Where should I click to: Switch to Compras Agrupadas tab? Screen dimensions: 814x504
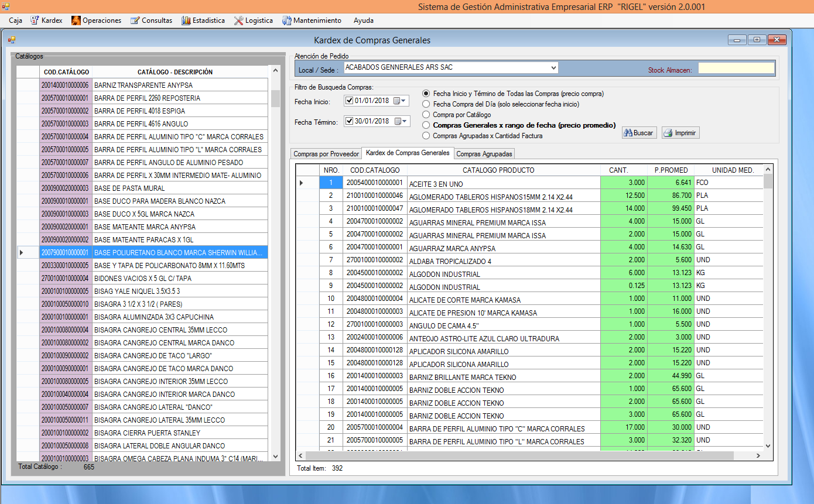[484, 154]
